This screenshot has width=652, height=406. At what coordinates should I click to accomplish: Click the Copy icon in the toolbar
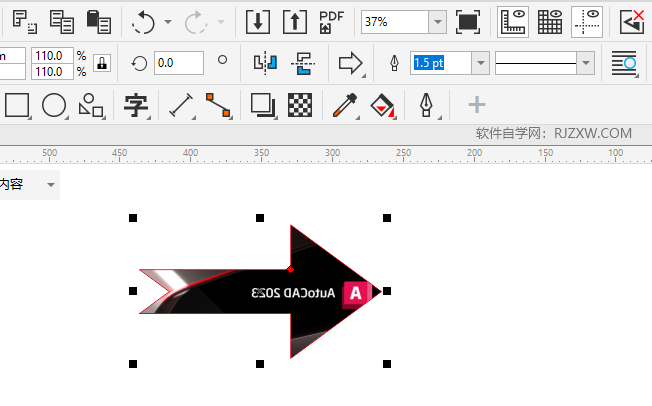tap(62, 22)
